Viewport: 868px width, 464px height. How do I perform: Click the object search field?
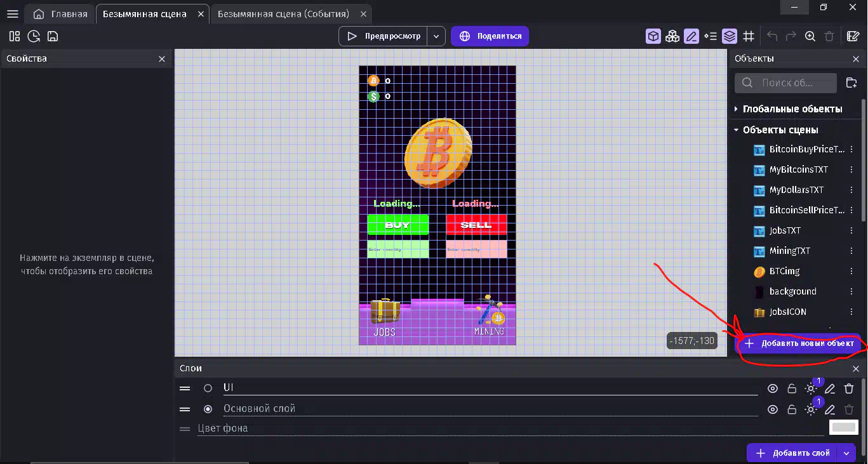(x=786, y=83)
